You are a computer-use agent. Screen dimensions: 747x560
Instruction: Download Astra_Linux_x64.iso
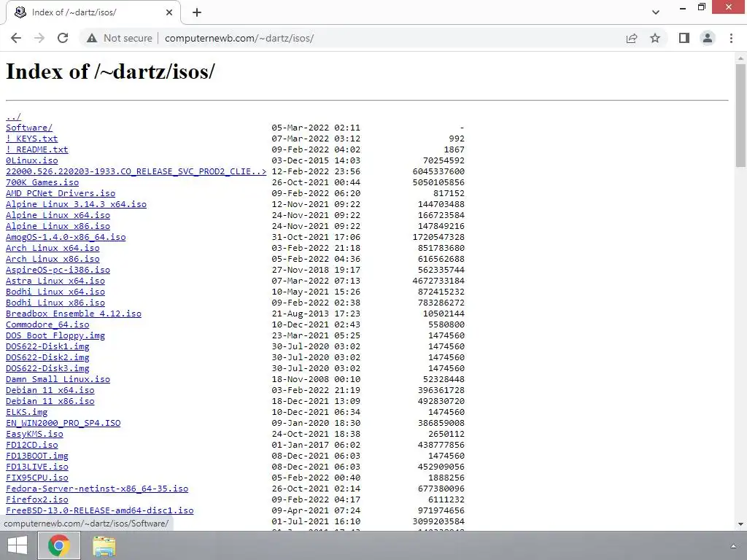pyautogui.click(x=55, y=281)
